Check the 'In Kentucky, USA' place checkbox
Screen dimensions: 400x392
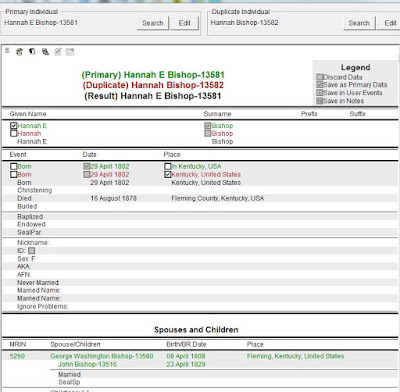tap(168, 166)
